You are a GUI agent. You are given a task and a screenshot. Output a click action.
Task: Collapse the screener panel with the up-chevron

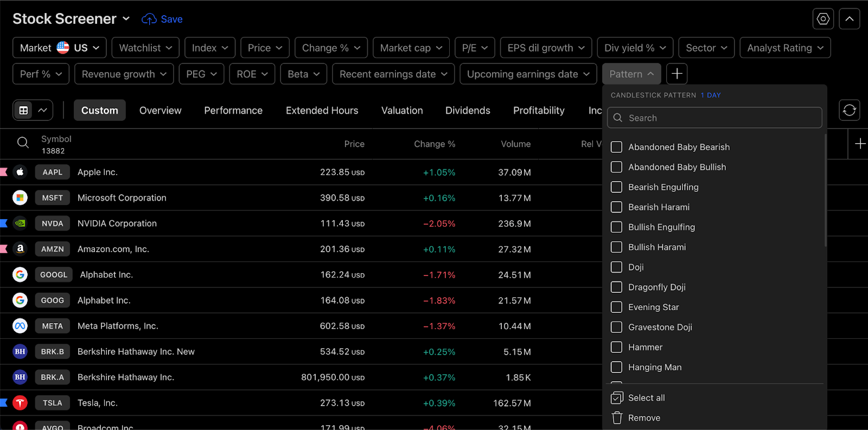(850, 19)
